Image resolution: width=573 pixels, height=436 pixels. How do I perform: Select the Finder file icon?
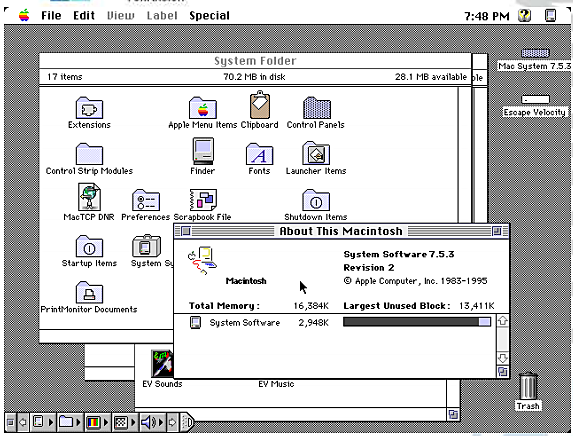coord(203,151)
